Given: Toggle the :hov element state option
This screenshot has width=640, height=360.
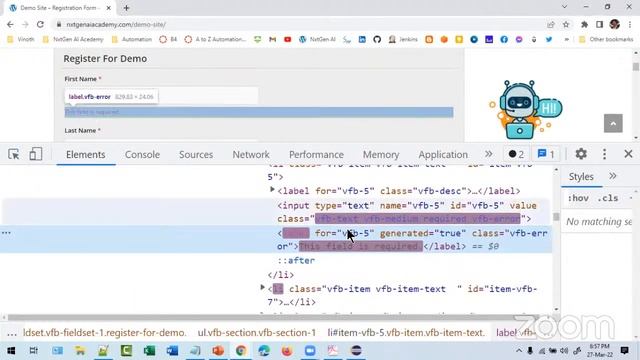Looking at the screenshot, I should [578, 198].
